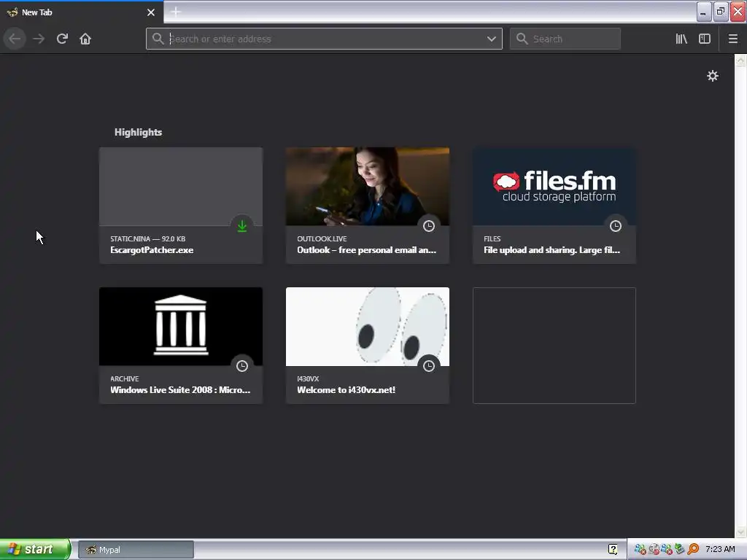Click the scrollbar up arrow
The image size is (747, 560).
click(740, 61)
